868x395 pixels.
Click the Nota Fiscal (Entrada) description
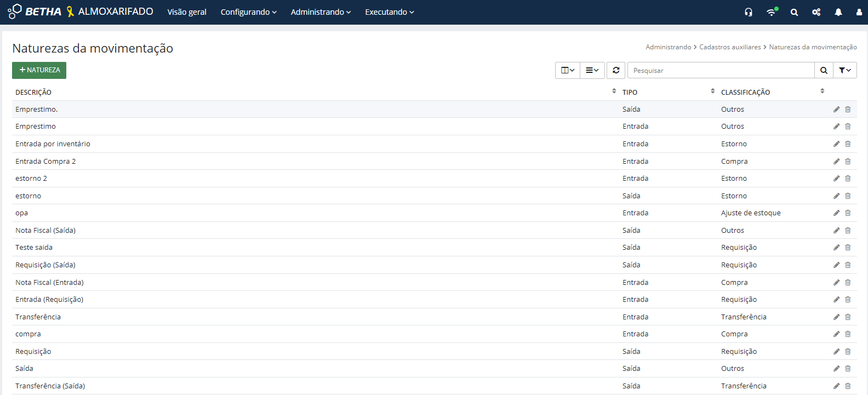pos(49,283)
